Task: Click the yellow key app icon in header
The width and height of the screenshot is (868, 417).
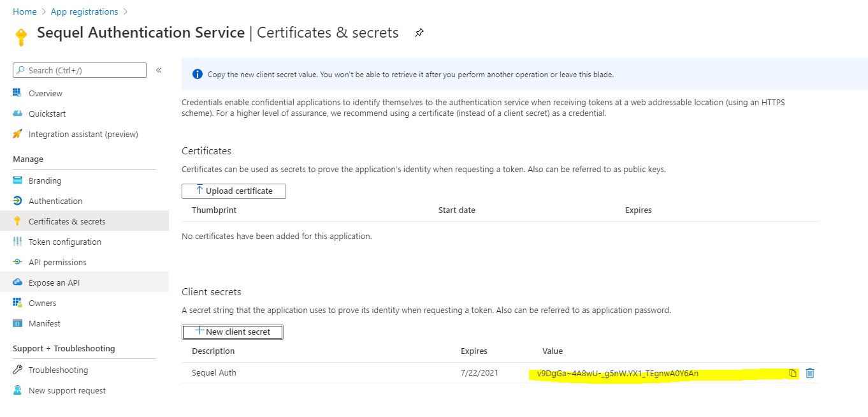Action: click(21, 37)
